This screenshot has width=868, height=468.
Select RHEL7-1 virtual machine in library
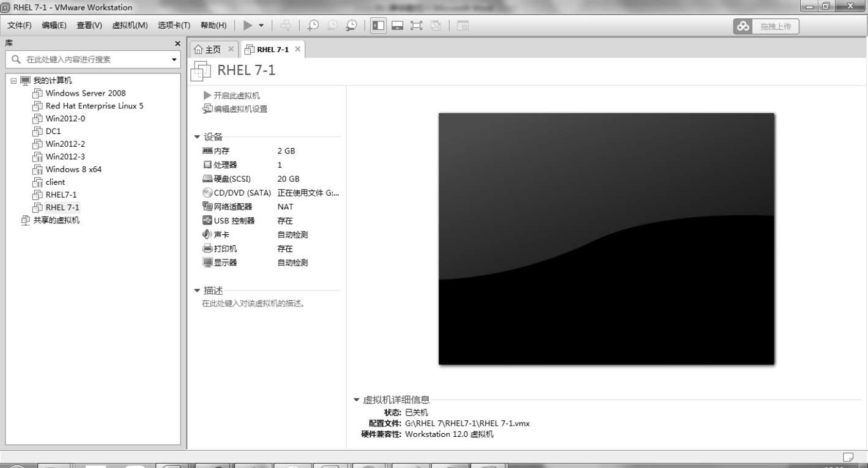(x=61, y=195)
